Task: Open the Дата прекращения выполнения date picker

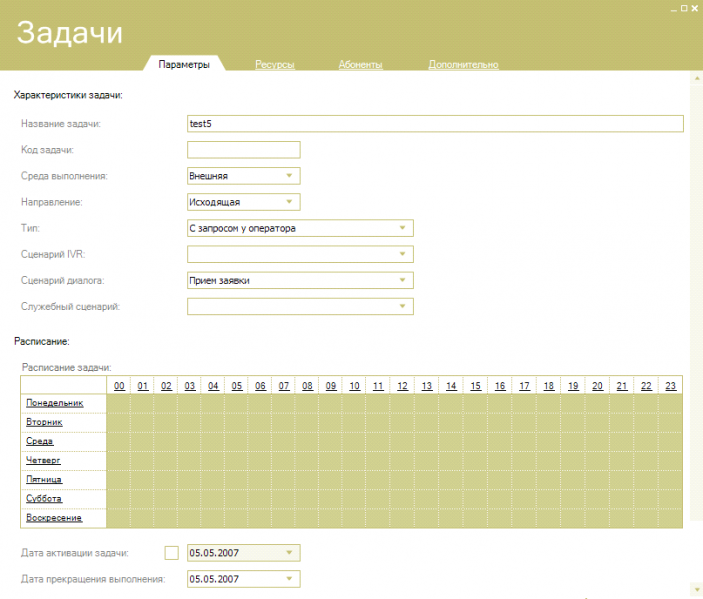Action: click(244, 579)
